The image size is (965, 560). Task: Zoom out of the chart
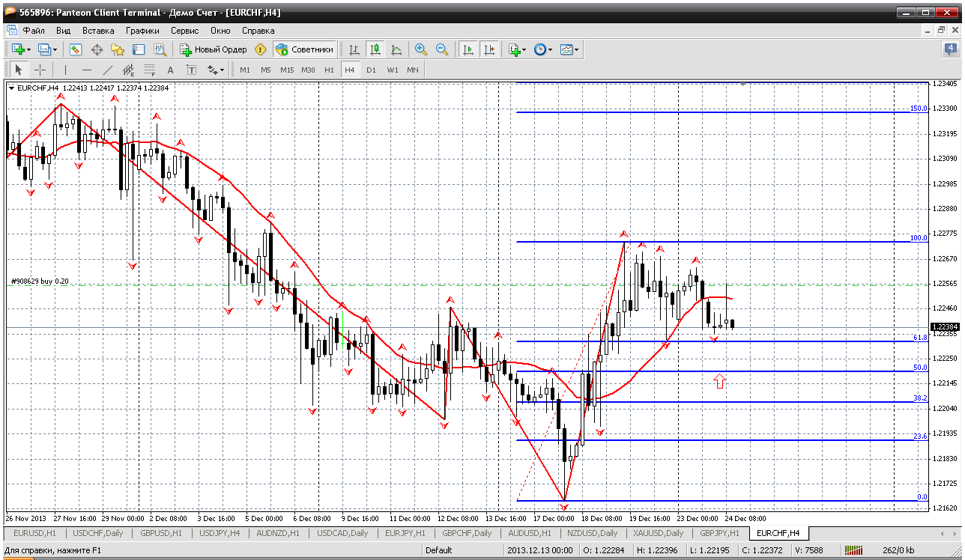(x=442, y=49)
